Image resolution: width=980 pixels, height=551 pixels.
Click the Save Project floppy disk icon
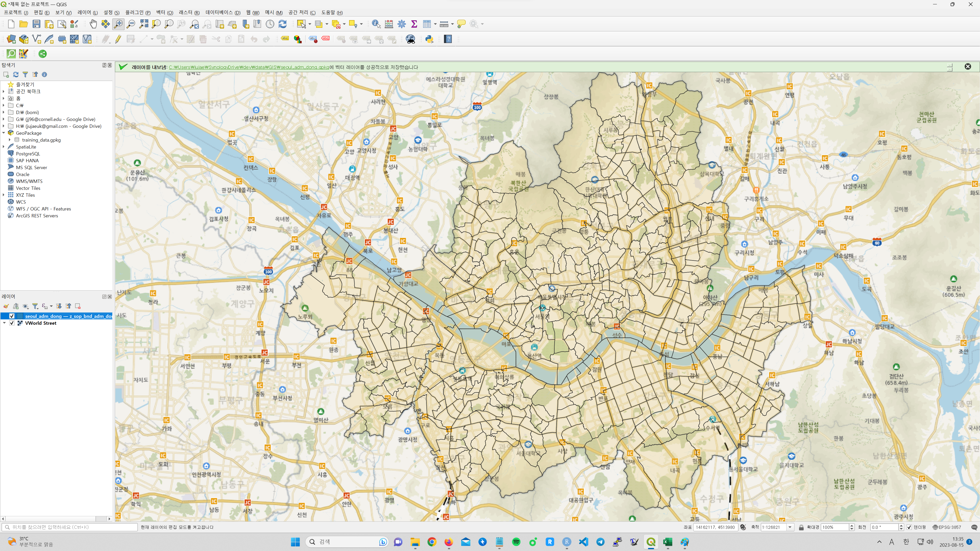point(36,24)
